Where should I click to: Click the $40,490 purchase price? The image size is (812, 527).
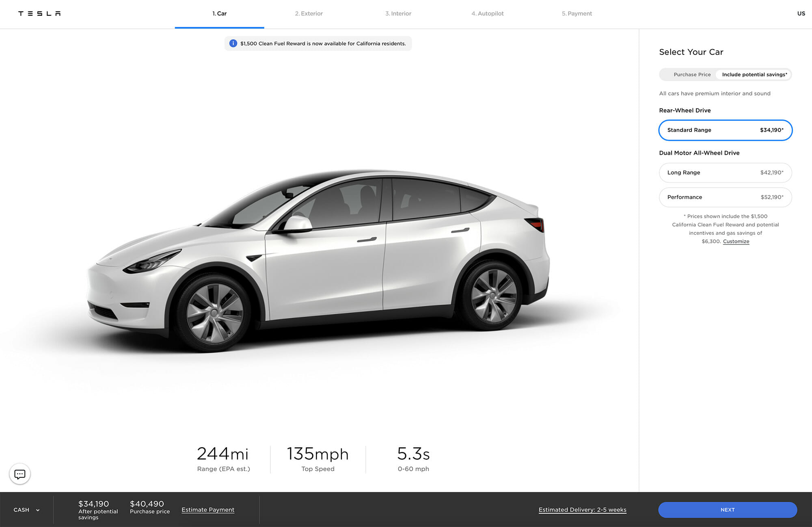point(147,504)
